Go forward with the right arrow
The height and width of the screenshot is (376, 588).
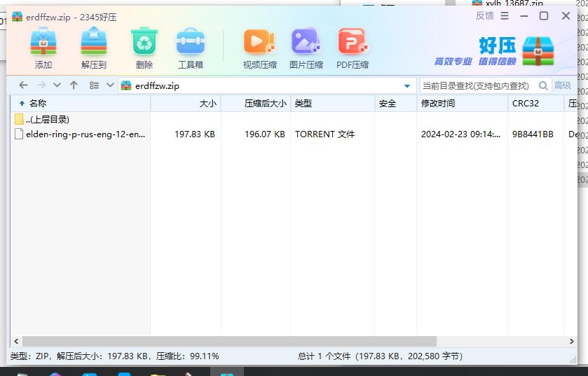coord(41,85)
